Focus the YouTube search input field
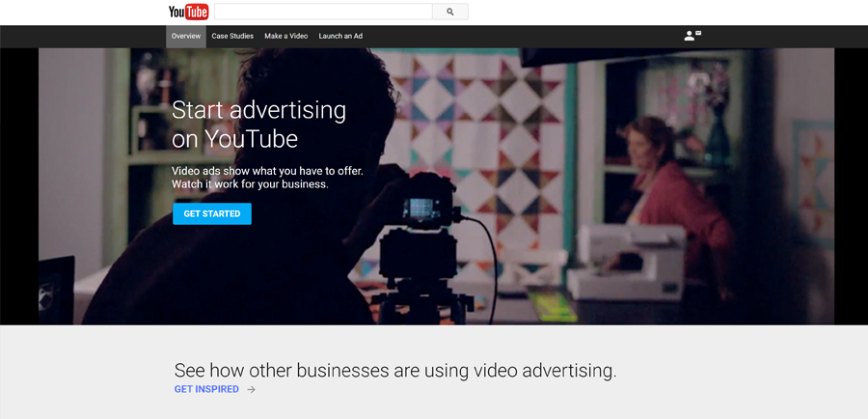868x419 pixels. (323, 12)
